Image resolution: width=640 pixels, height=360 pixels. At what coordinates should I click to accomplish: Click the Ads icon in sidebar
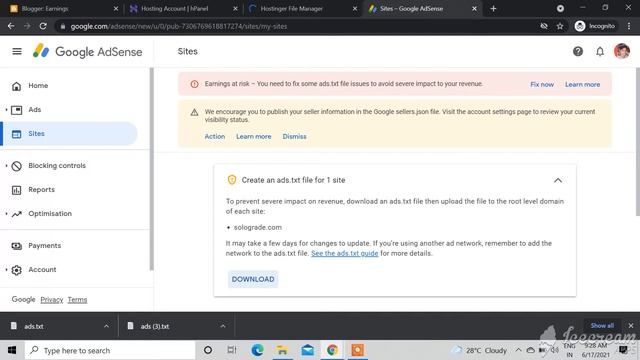pyautogui.click(x=16, y=110)
